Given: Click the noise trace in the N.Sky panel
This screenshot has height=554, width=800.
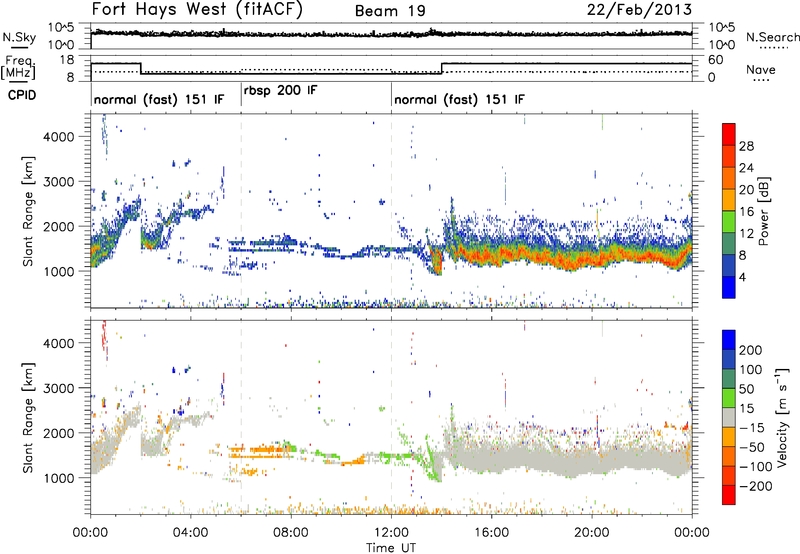Looking at the screenshot, I should point(391,34).
